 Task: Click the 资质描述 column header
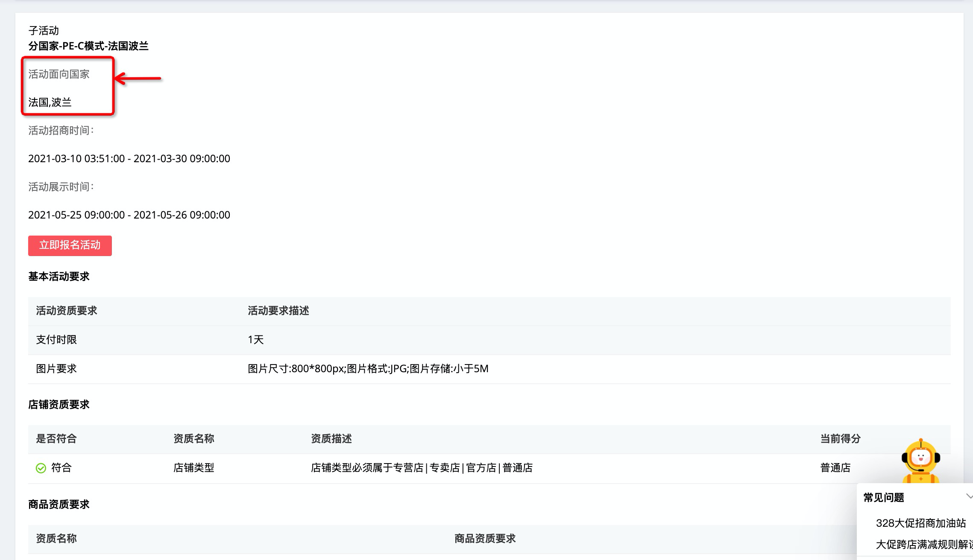coord(331,439)
